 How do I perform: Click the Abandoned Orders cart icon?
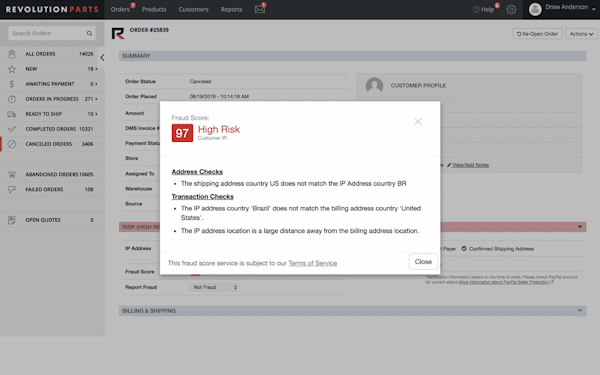point(12,174)
